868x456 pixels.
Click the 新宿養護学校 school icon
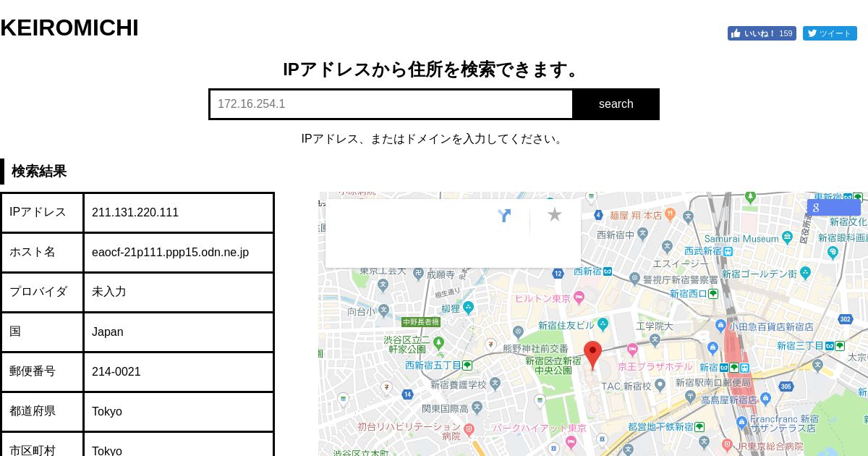coord(495,384)
